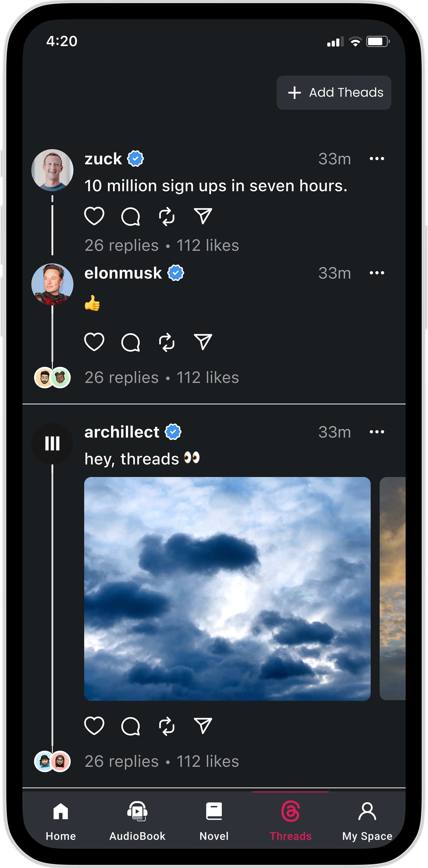Open the blue cloud sky photo
The image size is (428, 868).
coord(227,589)
